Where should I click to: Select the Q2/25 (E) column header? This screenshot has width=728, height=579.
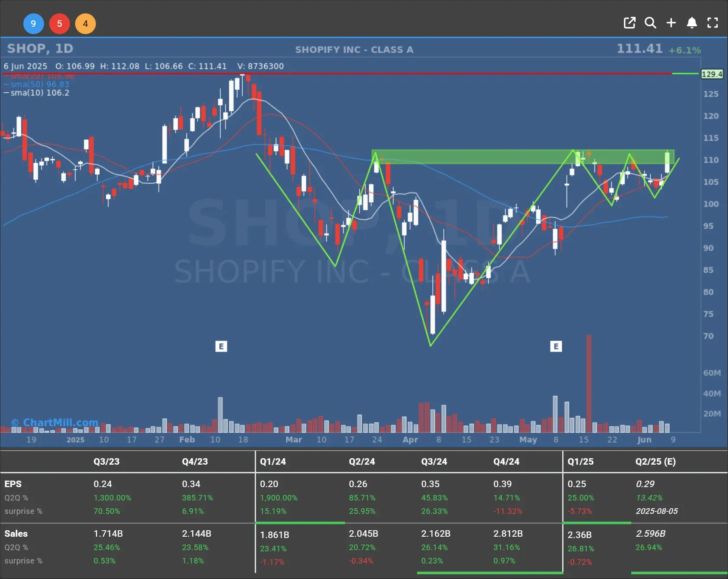[655, 461]
